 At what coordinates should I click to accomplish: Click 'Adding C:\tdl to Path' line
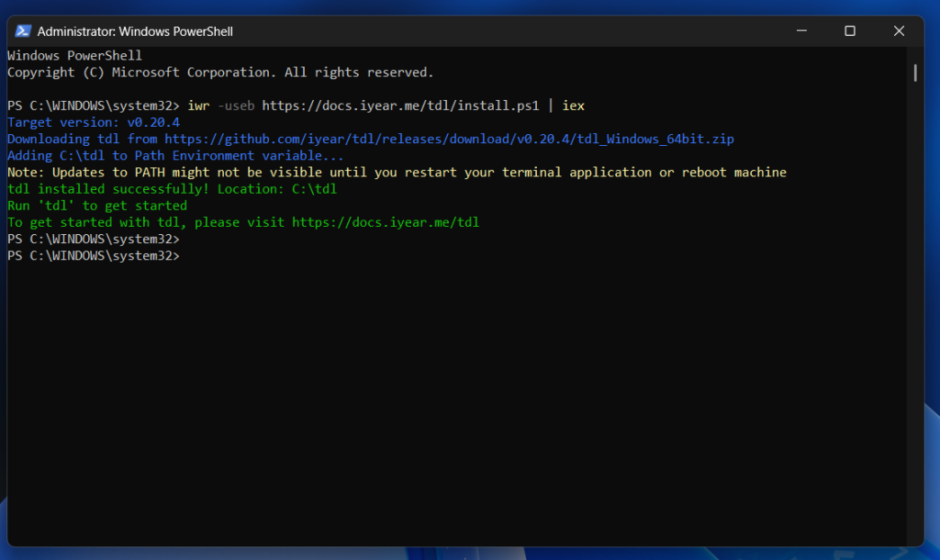175,156
